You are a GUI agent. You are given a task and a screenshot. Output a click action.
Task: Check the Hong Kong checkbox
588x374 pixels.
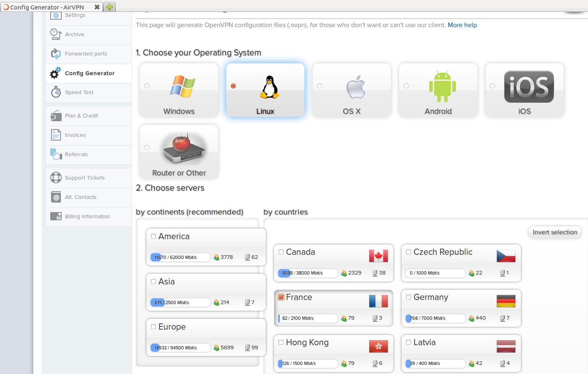point(281,342)
